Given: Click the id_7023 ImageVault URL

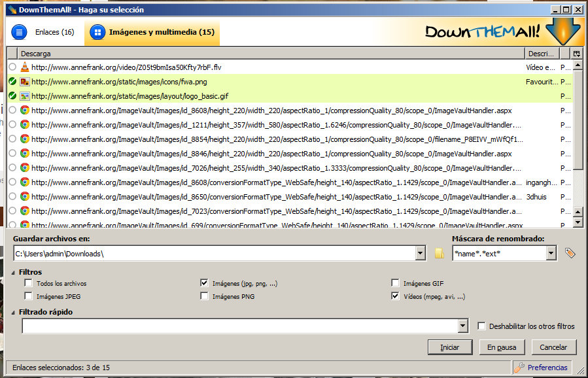Looking at the screenshot, I should click(277, 211).
